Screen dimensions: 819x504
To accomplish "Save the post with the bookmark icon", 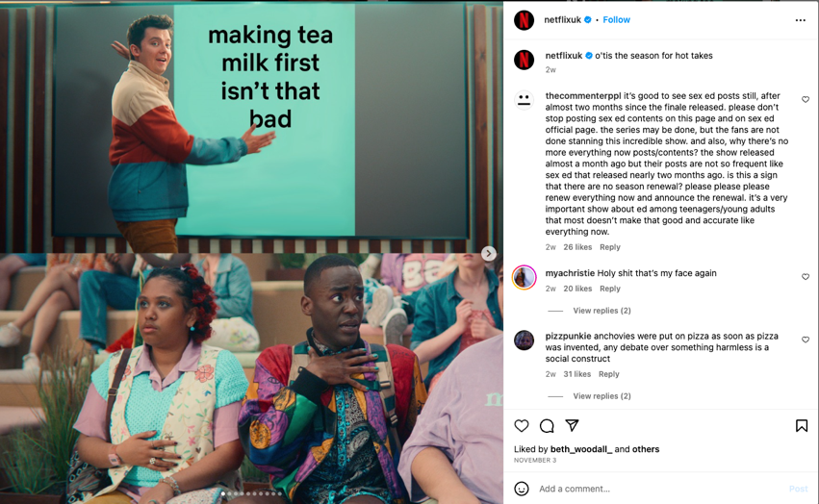I will [802, 426].
